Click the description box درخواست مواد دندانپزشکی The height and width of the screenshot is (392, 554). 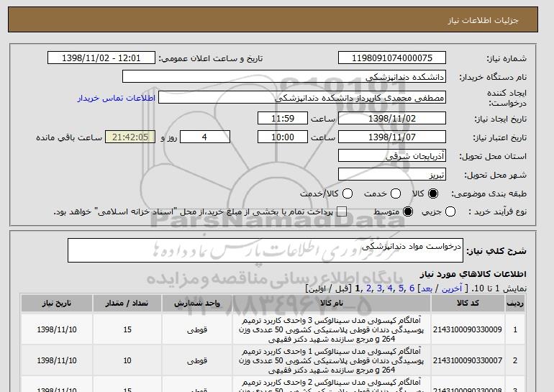[265, 250]
